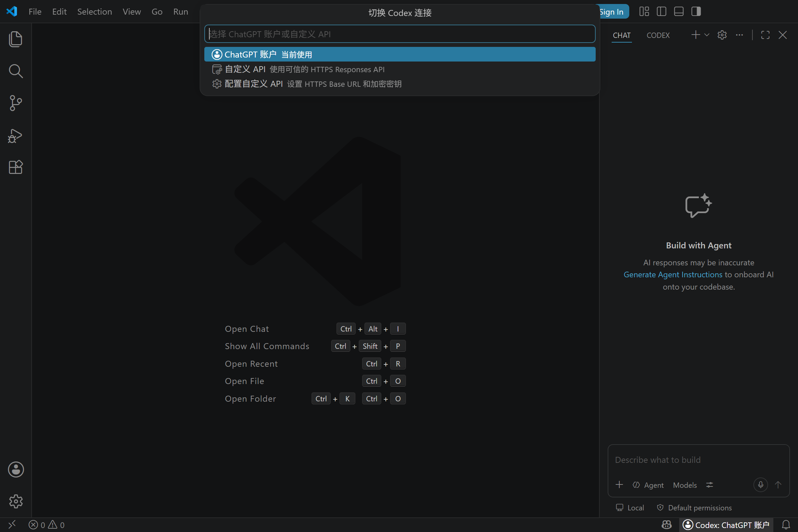This screenshot has height=532, width=798.
Task: Toggle the primary side bar
Action: [662, 12]
